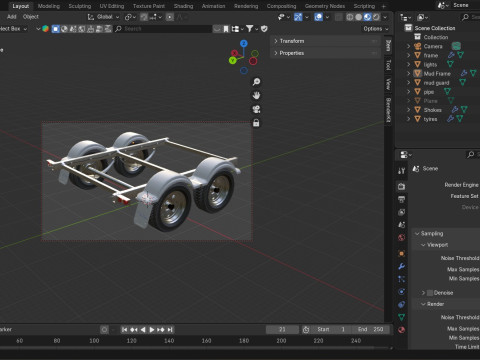Select wireframe viewport shading mode

tap(349, 17)
